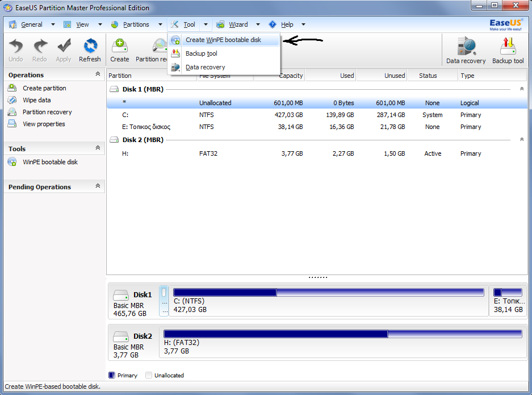Open the General menu
The height and width of the screenshot is (395, 532).
[x=32, y=24]
